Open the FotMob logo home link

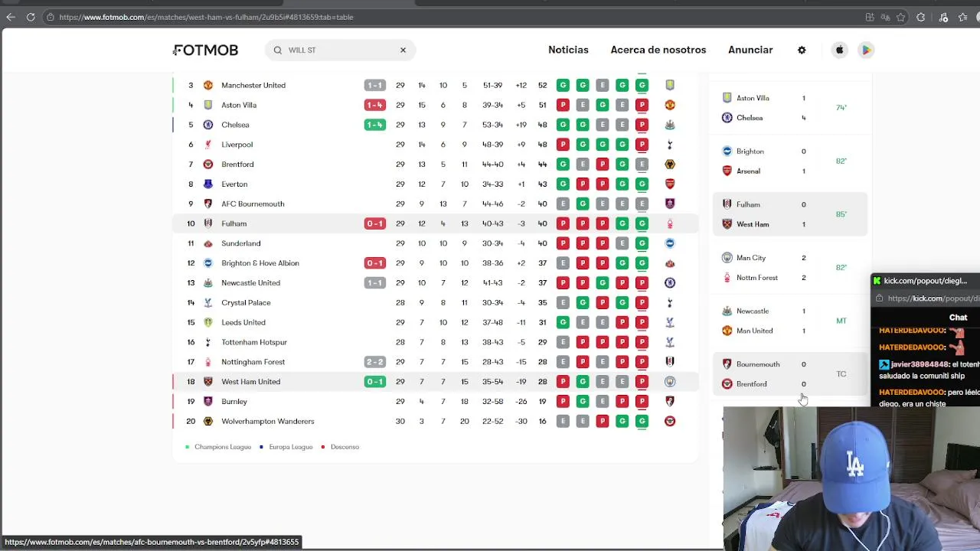coord(205,50)
